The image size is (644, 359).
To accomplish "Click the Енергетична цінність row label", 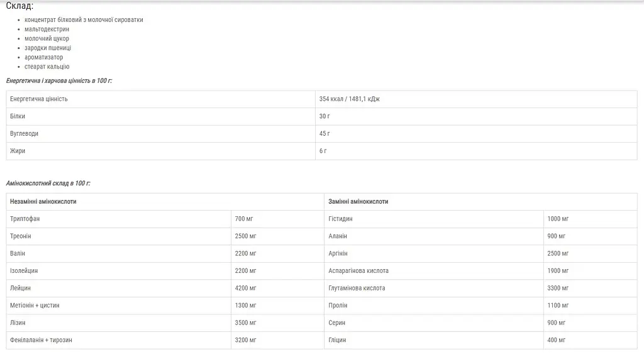I will 38,99.
